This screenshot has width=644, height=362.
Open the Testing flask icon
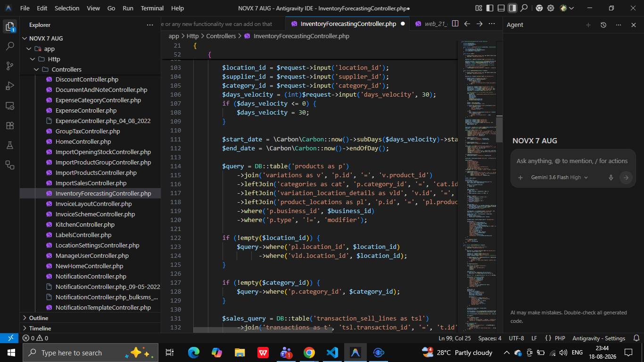(x=10, y=145)
